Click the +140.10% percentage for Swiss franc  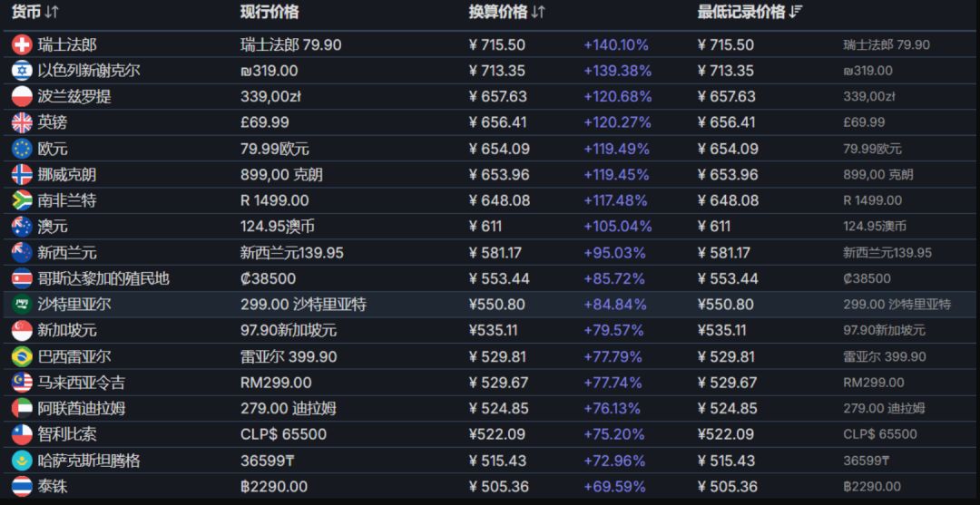point(615,44)
